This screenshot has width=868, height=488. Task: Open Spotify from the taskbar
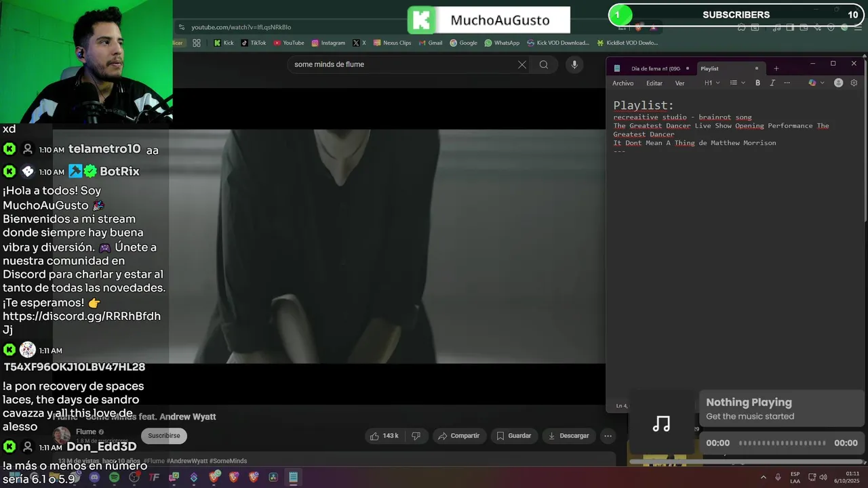(114, 477)
